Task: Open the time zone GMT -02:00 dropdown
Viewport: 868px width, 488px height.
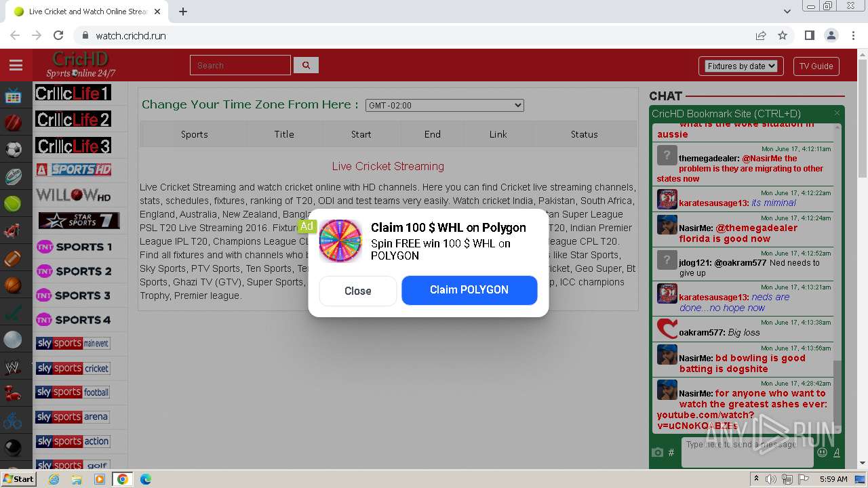Action: (444, 105)
